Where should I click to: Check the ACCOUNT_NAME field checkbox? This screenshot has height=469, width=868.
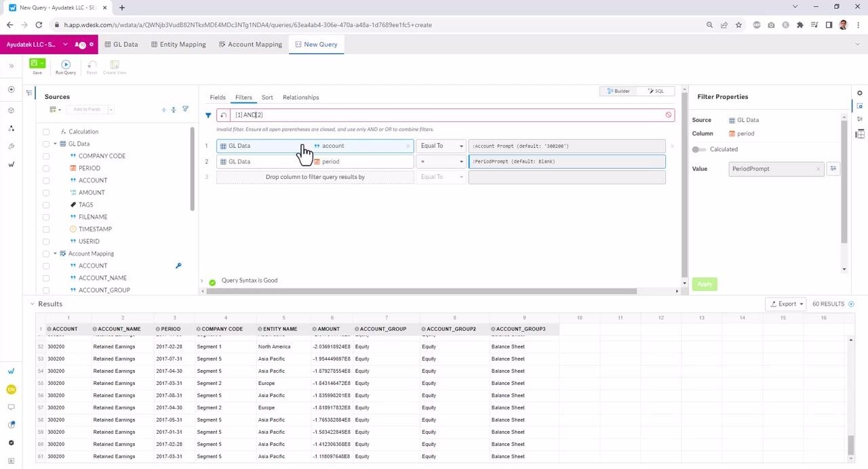point(46,278)
